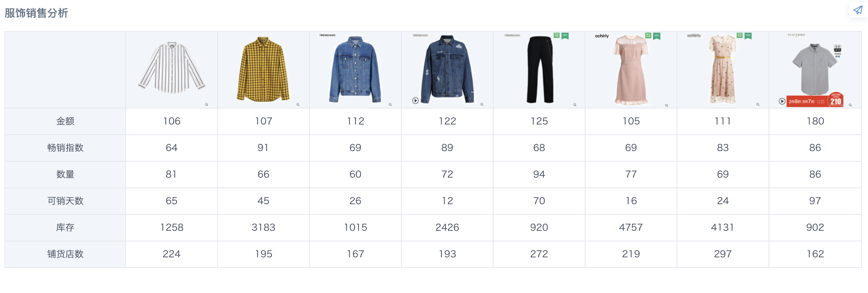Select the 库存 row header
This screenshot has width=868, height=293.
(x=65, y=228)
